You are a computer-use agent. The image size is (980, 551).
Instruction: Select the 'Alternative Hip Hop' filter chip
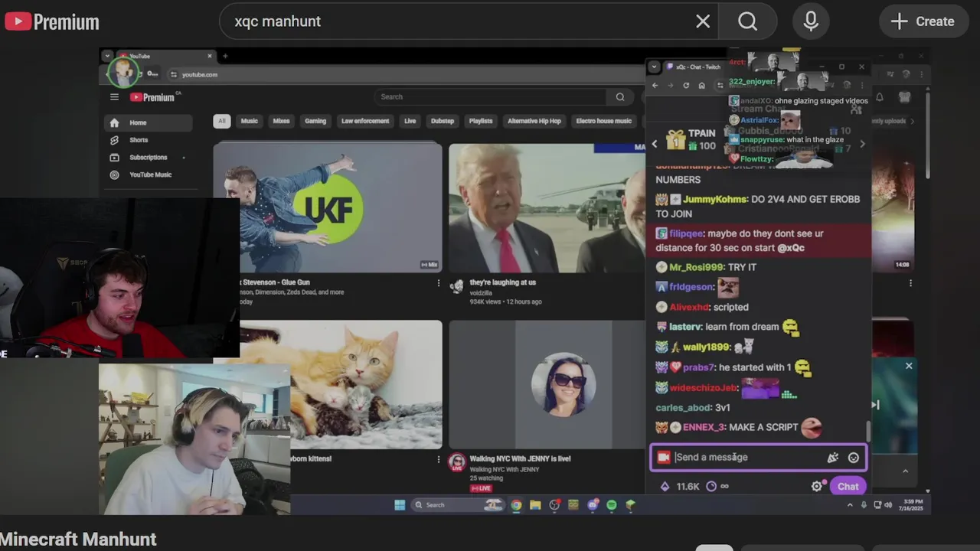534,121
